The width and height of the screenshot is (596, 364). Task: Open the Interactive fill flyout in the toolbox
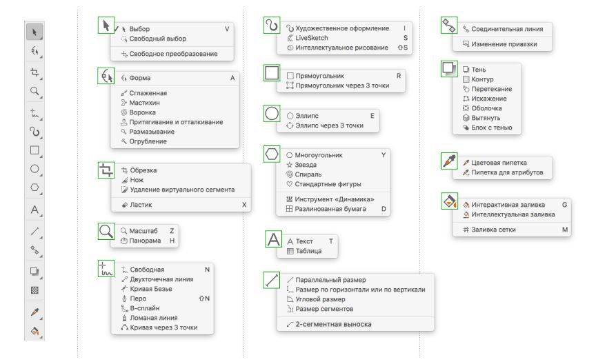pyautogui.click(x=34, y=332)
